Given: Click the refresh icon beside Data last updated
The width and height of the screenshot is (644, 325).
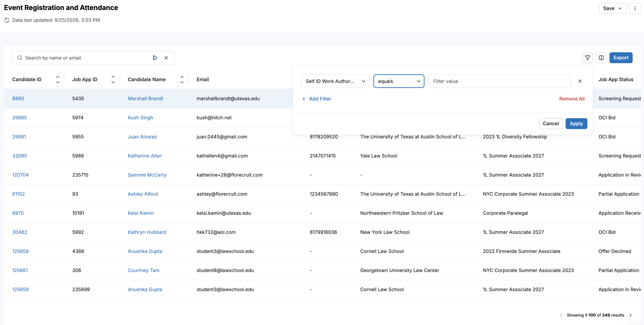Looking at the screenshot, I should click(x=7, y=20).
